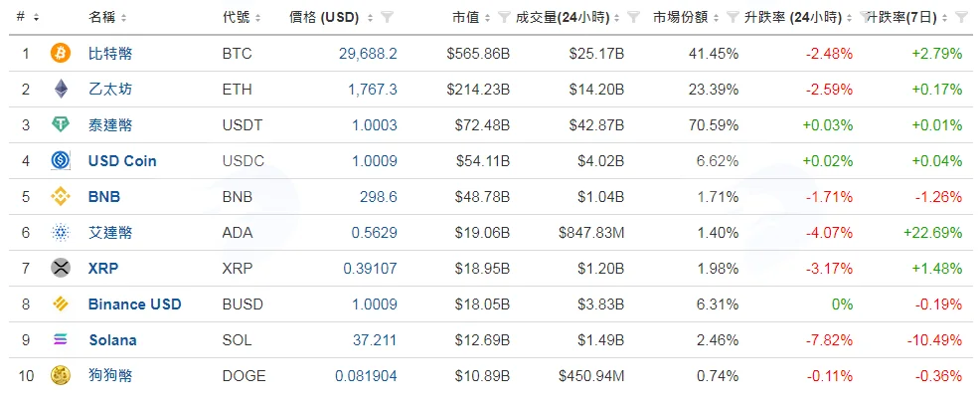The width and height of the screenshot is (980, 406).
Task: Select Solana 7-day change -10.49%
Action: click(933, 341)
